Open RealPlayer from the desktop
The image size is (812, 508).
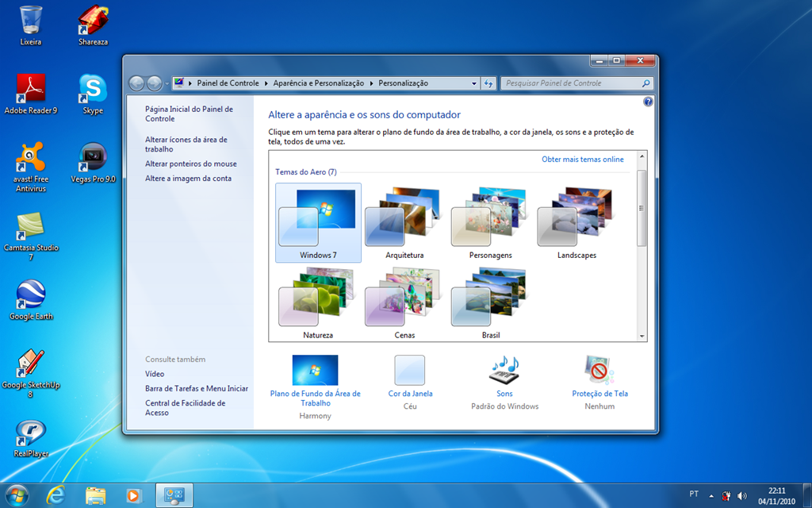[30, 435]
